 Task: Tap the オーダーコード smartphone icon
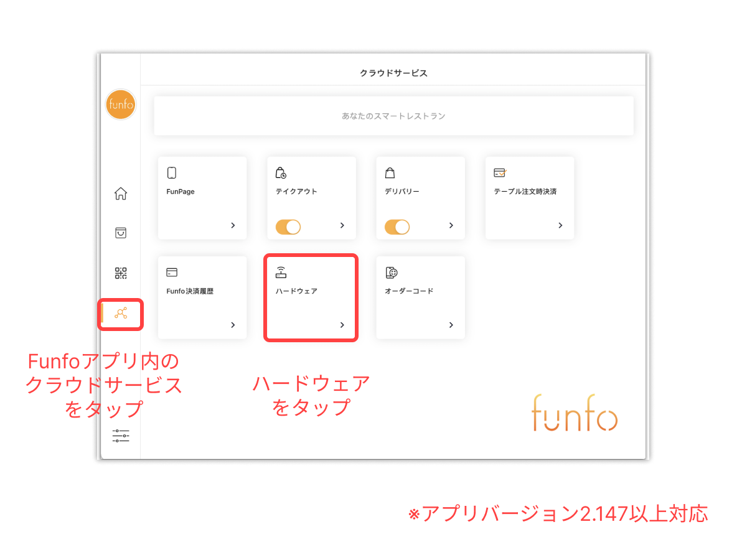390,271
